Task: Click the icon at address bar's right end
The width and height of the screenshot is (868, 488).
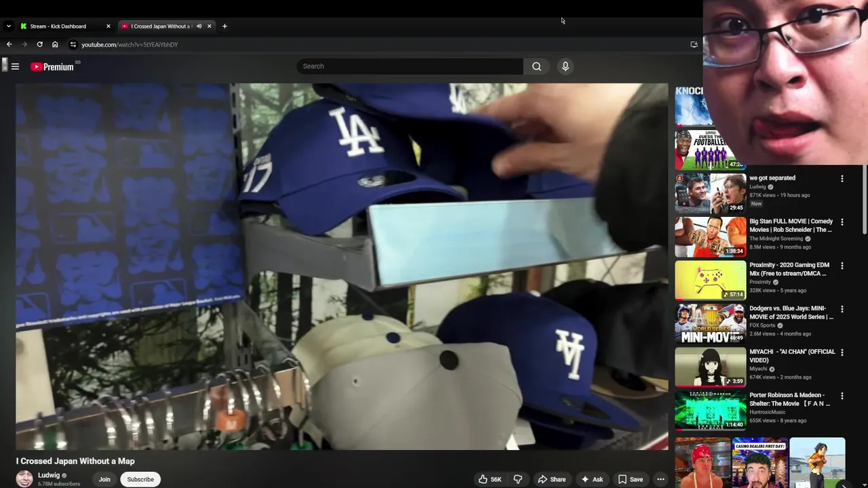Action: coord(694,44)
